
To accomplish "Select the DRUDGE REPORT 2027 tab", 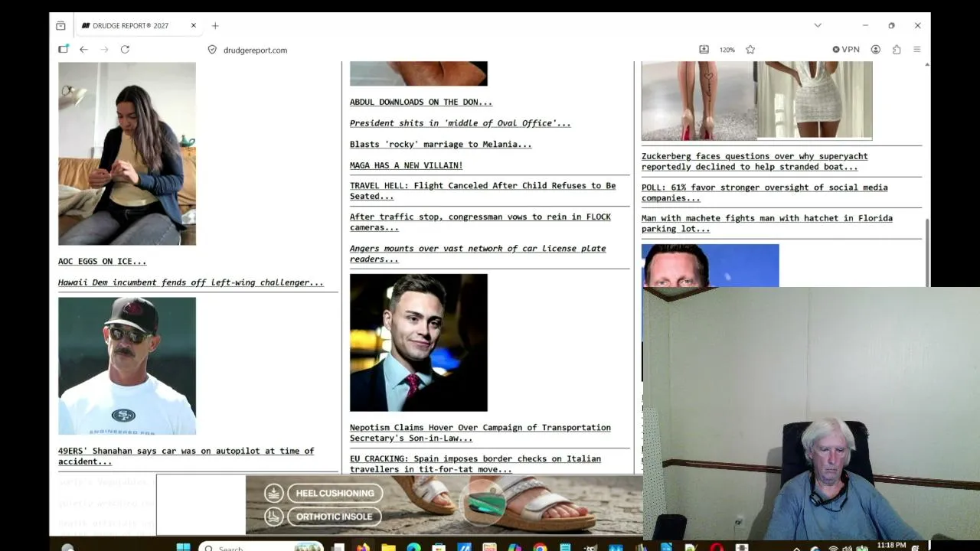I will click(138, 25).
